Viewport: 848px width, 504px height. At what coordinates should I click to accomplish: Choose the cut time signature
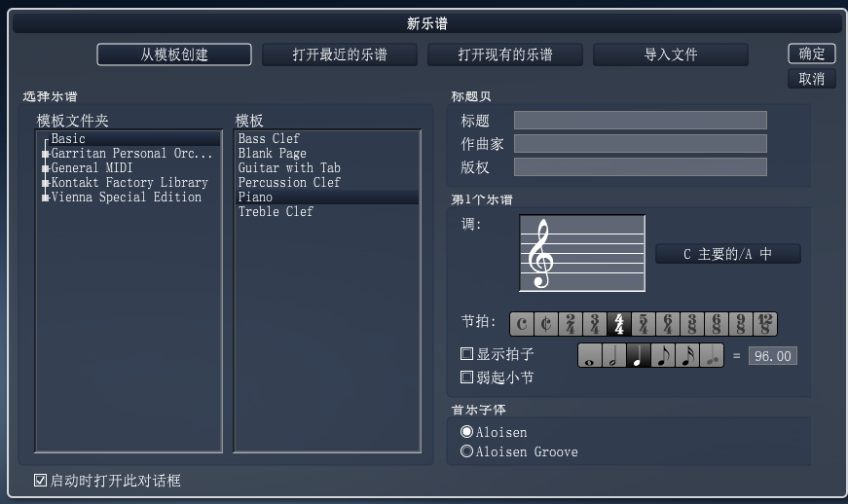coord(545,324)
